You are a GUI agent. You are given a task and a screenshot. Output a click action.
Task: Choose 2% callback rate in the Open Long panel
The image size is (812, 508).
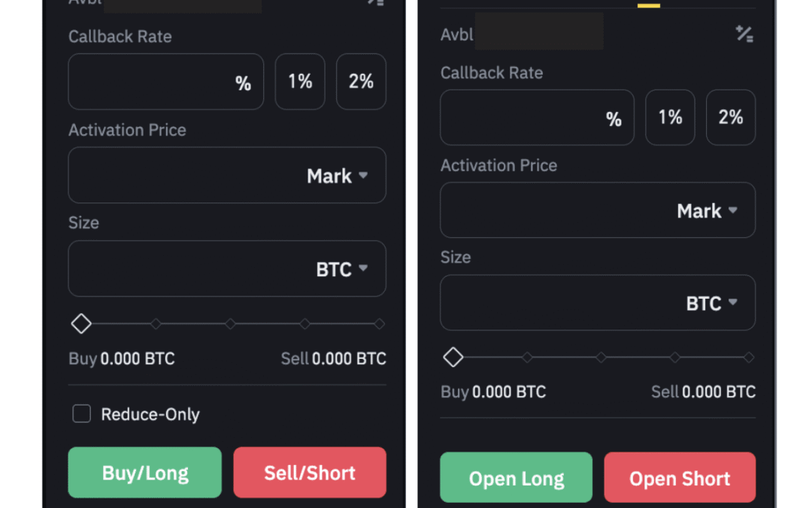click(731, 117)
